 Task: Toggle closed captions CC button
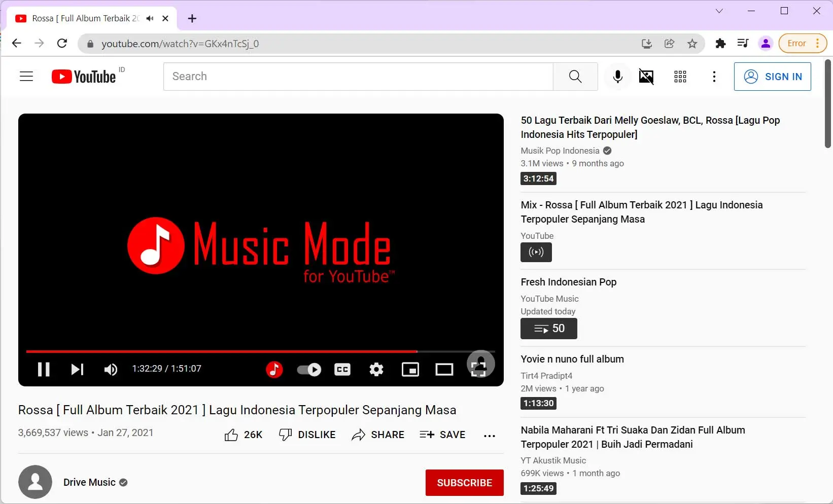[x=342, y=369]
